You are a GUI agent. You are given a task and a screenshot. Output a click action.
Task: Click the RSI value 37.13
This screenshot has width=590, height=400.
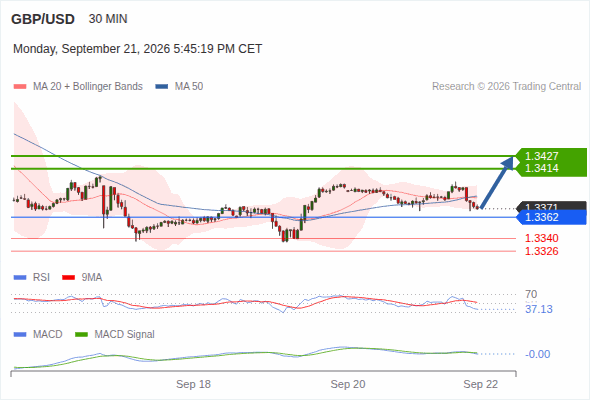539,309
